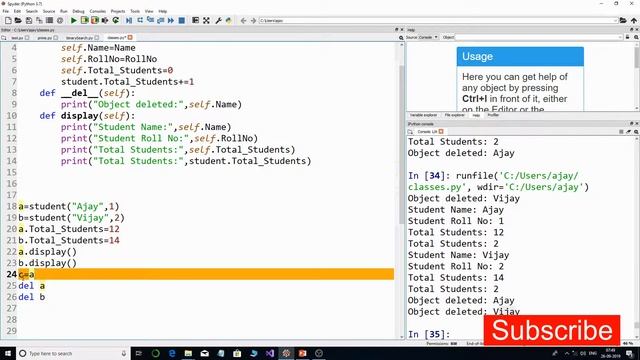
Task: Continue execution until next breakpoint icon
Action: click(x=171, y=20)
